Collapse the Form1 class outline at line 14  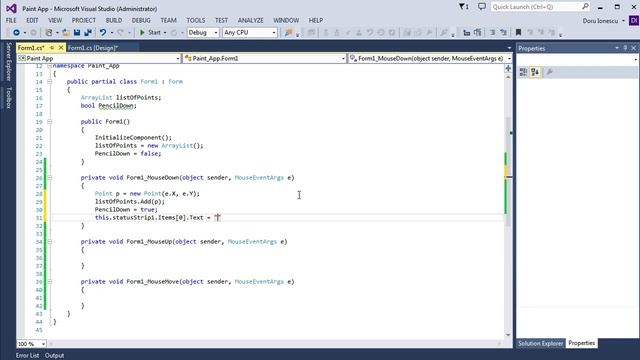[49, 82]
